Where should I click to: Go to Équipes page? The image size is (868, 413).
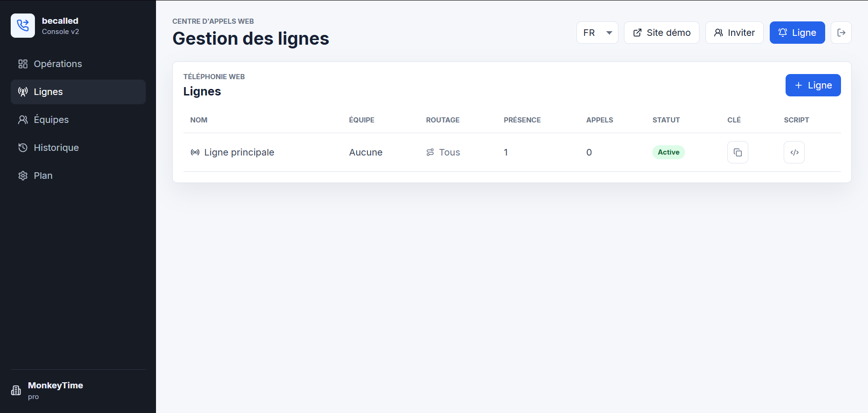78,120
